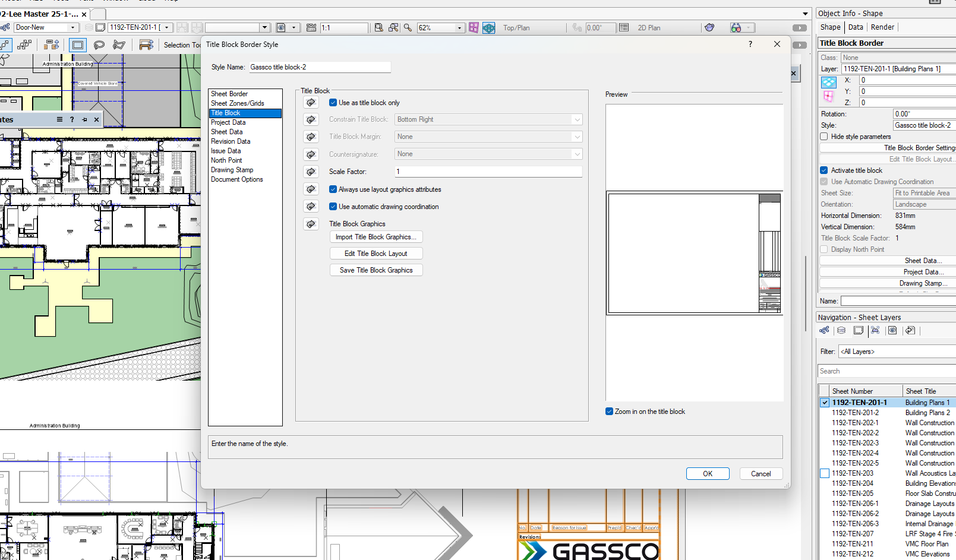Open Saved Views in Navigation palette
The image size is (956, 560).
(892, 331)
